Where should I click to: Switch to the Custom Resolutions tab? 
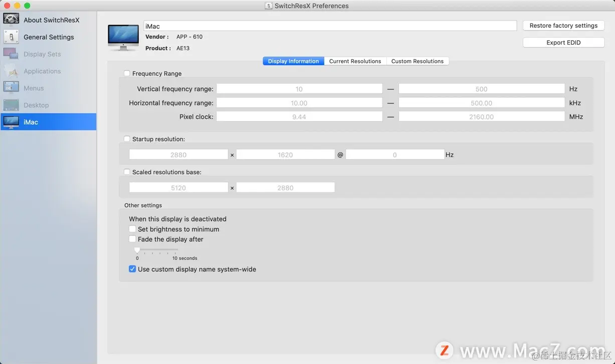418,61
